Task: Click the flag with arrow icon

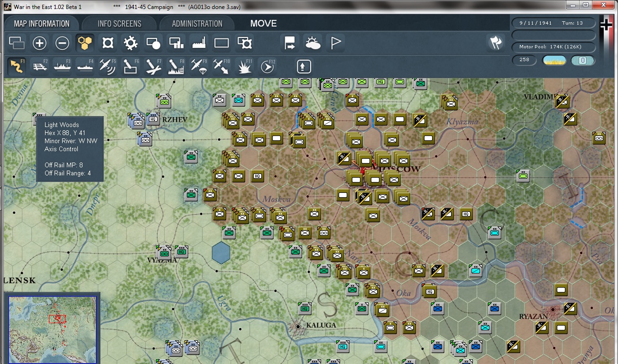Action: [290, 44]
